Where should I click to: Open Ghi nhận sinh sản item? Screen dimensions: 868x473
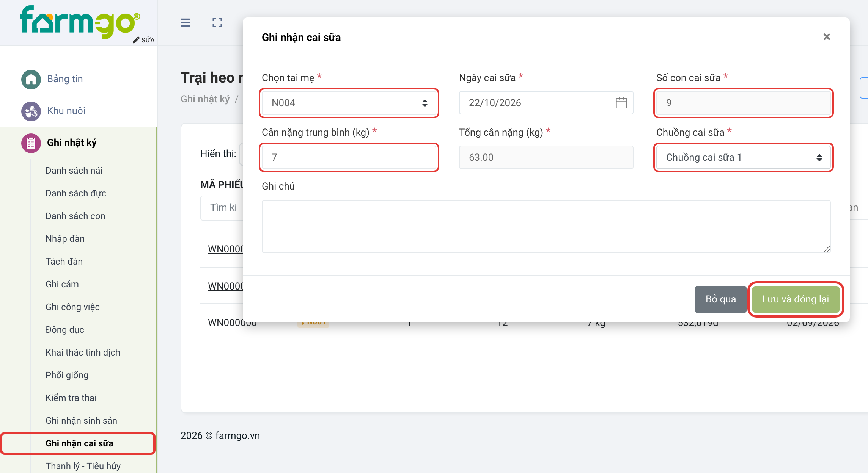pyautogui.click(x=82, y=421)
